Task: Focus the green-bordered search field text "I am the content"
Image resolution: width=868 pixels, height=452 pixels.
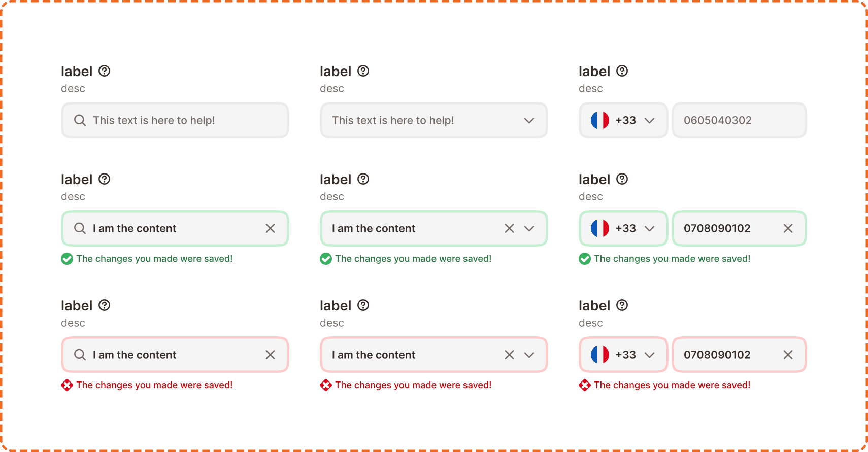Action: [x=135, y=228]
